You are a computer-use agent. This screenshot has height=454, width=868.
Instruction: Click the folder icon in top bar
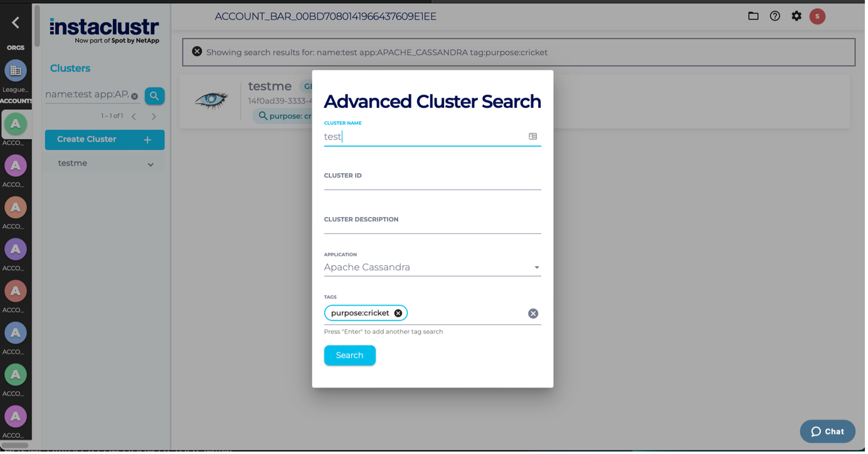[756, 16]
